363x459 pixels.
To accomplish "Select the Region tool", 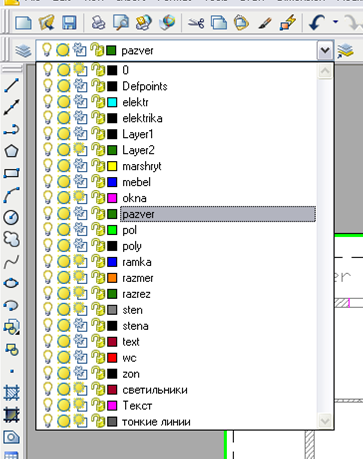I will (x=11, y=437).
